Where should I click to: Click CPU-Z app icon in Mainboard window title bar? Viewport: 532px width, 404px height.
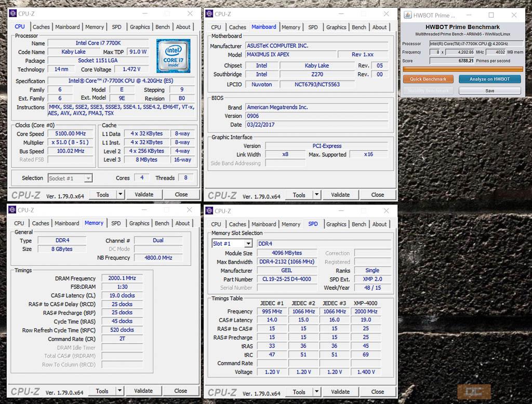click(x=209, y=14)
